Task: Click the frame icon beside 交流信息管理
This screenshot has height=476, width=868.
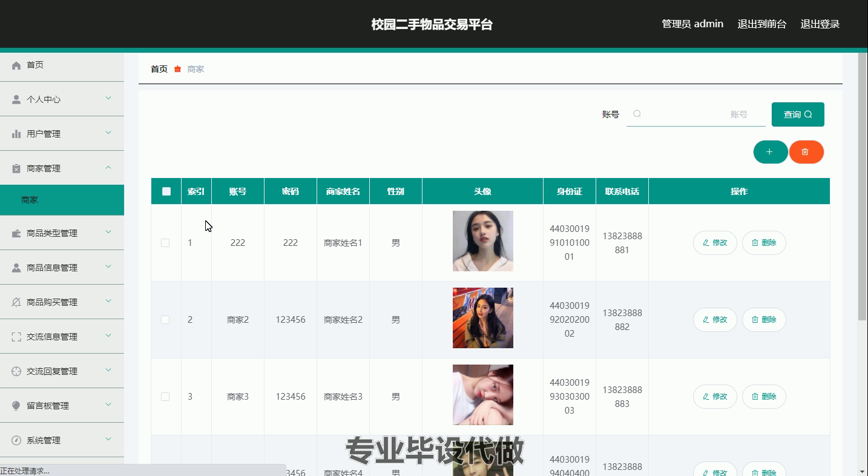Action: [16, 337]
